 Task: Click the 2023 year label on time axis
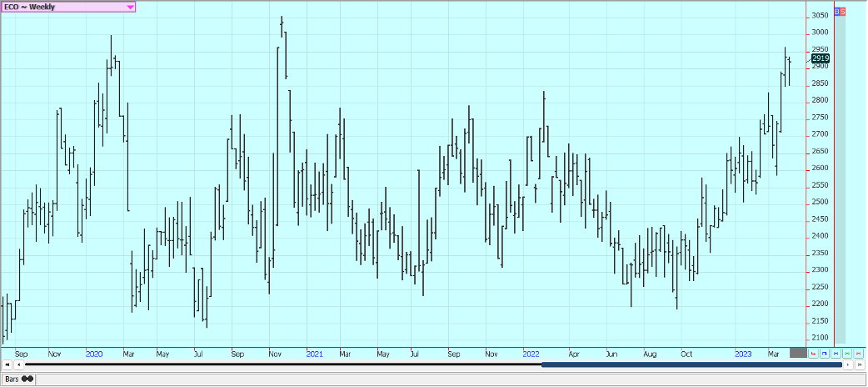tap(743, 353)
